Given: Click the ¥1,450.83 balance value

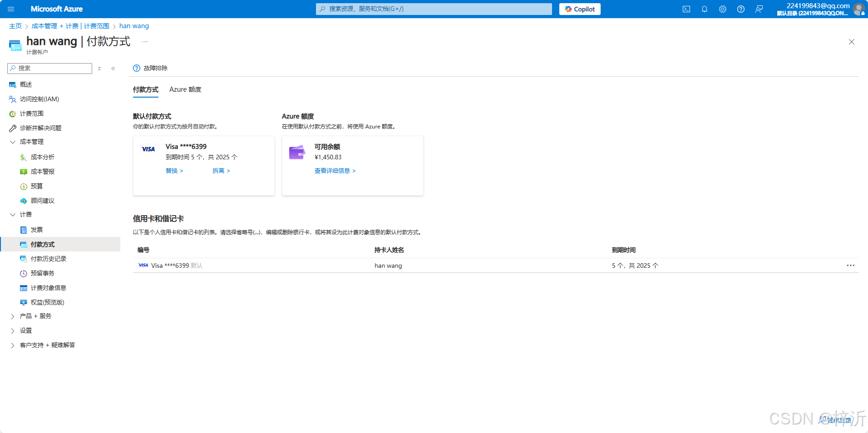Looking at the screenshot, I should coord(328,157).
